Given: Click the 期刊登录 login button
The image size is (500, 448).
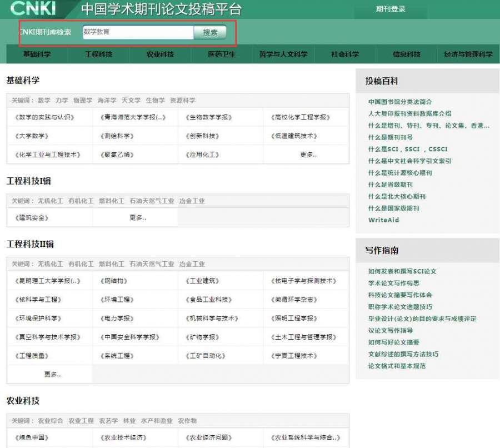Looking at the screenshot, I should [x=391, y=9].
